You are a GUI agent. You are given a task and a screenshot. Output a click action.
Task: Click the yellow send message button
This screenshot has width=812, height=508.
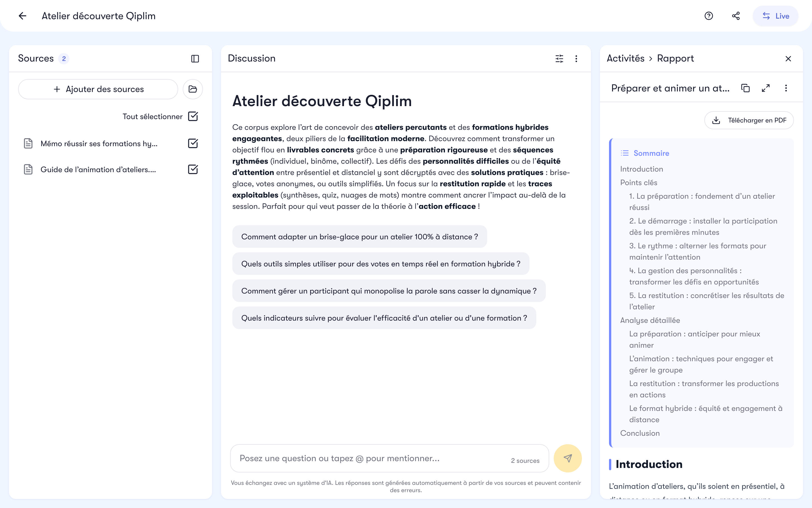pos(568,458)
